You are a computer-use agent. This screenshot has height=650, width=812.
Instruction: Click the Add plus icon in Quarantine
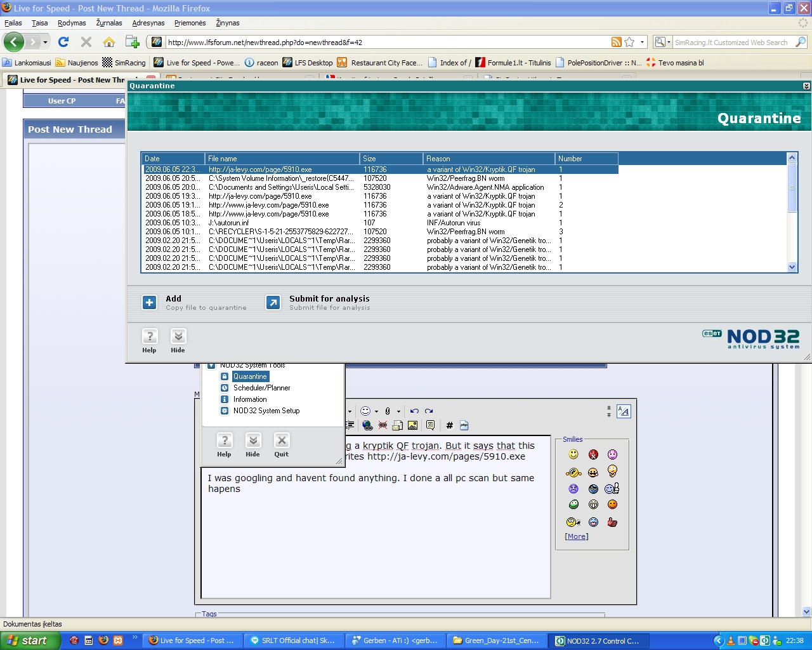149,303
